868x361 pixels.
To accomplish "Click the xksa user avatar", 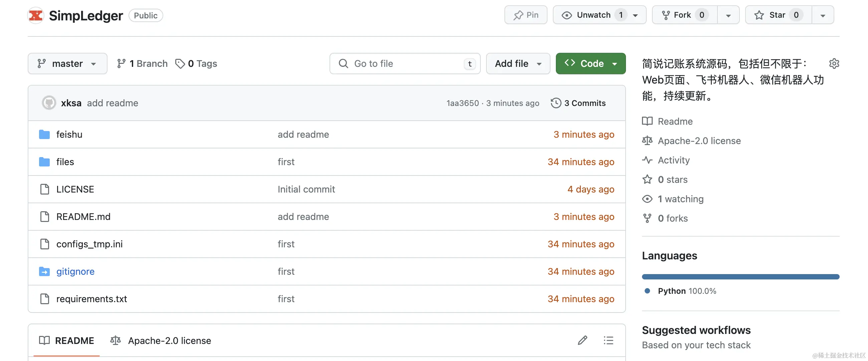I will coord(49,103).
